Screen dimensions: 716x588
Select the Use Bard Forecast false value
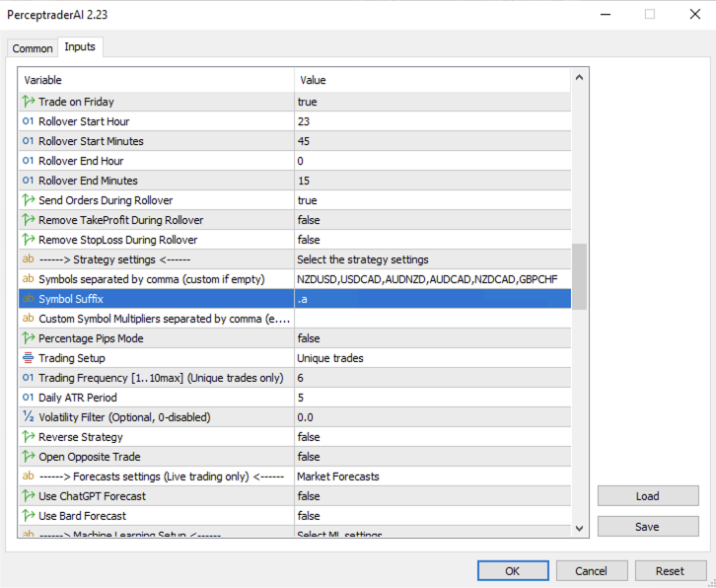pos(432,515)
